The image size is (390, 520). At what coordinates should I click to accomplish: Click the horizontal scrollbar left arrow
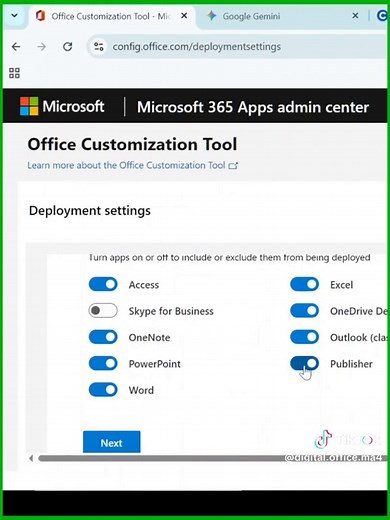tap(31, 458)
